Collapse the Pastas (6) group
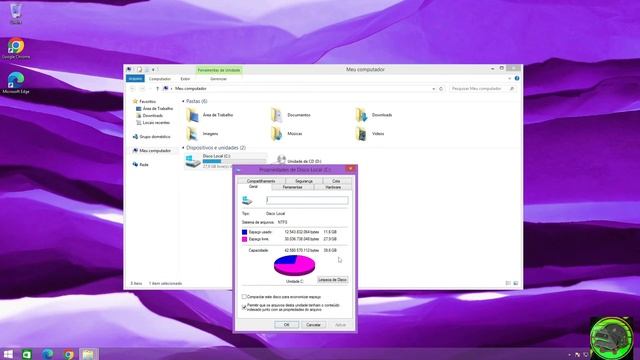 click(x=183, y=101)
